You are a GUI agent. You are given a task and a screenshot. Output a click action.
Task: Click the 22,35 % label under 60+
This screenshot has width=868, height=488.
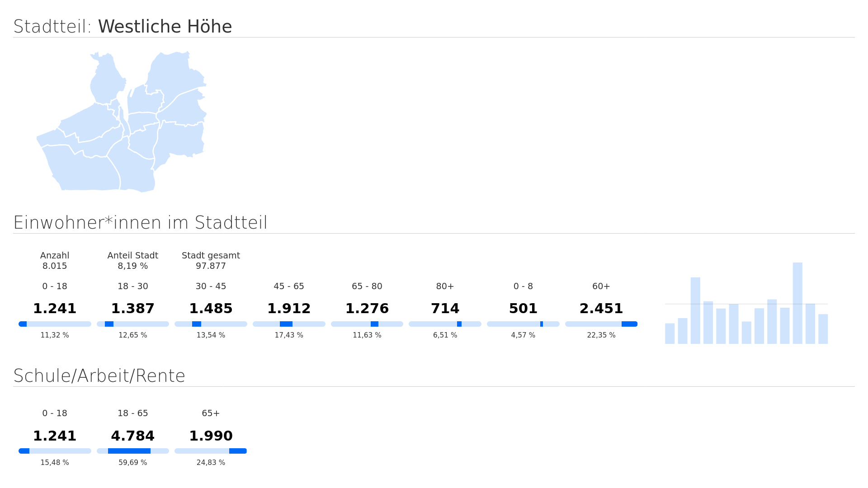601,335
